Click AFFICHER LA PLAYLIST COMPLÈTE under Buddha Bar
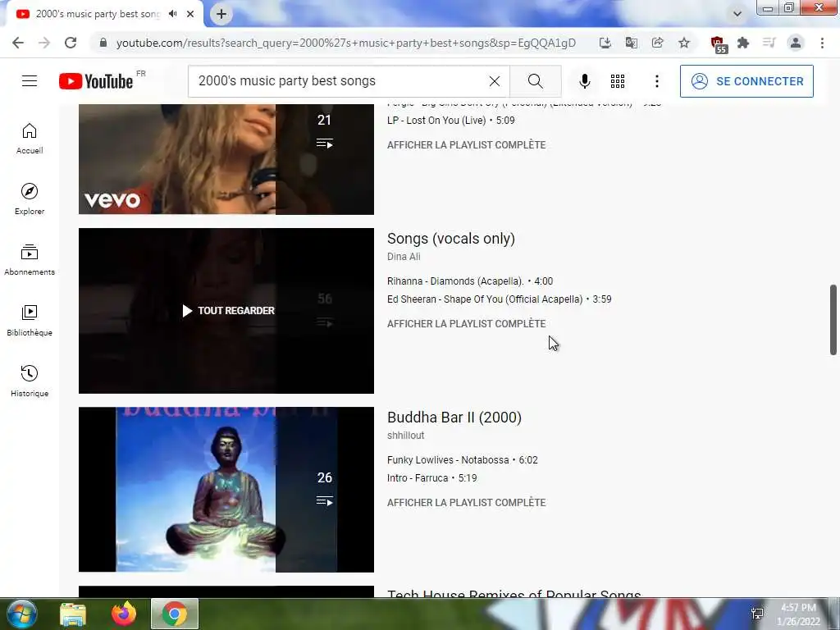The width and height of the screenshot is (840, 630). [x=467, y=503]
